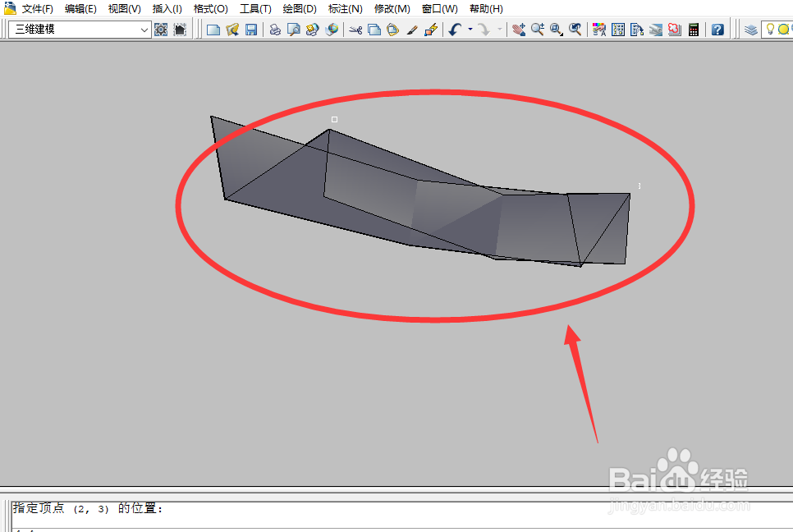Save the drawing with the floppy icon

pyautogui.click(x=251, y=30)
